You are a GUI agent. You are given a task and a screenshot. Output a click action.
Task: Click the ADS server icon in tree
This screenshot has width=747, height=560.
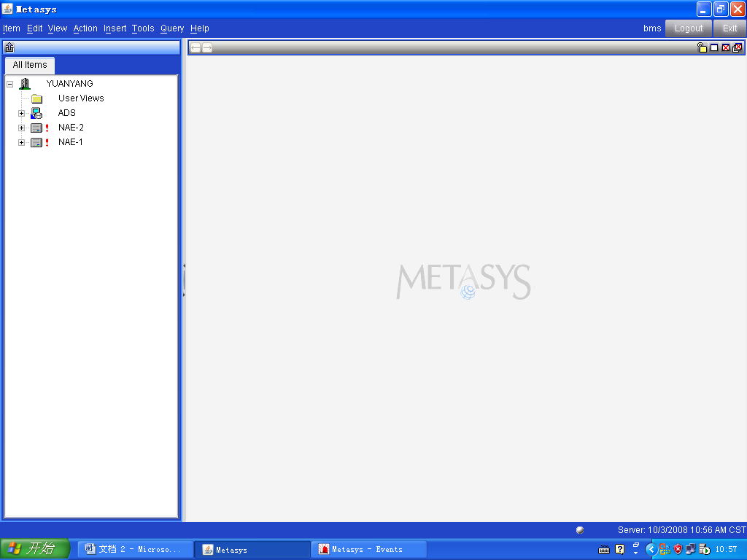[x=36, y=113]
